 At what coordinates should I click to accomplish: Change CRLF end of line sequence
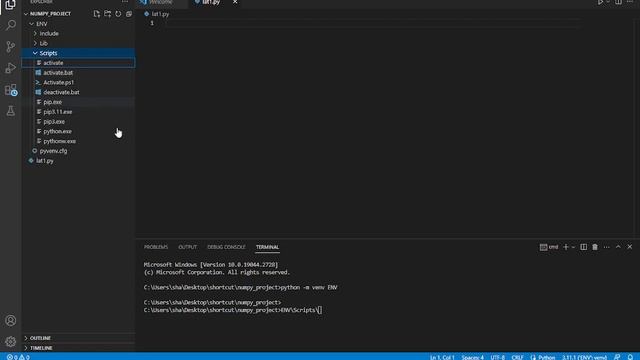click(518, 357)
